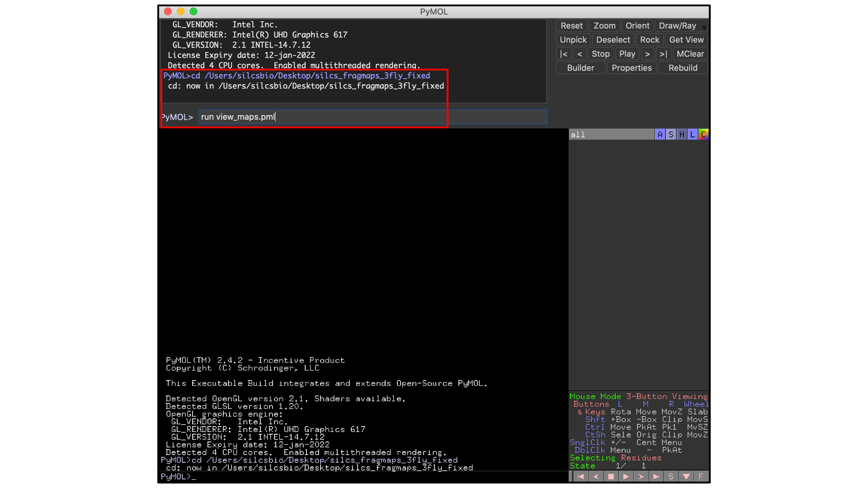The image size is (868, 488).
Task: Click the GL_RENDERER line in the upper log
Action: tap(259, 35)
